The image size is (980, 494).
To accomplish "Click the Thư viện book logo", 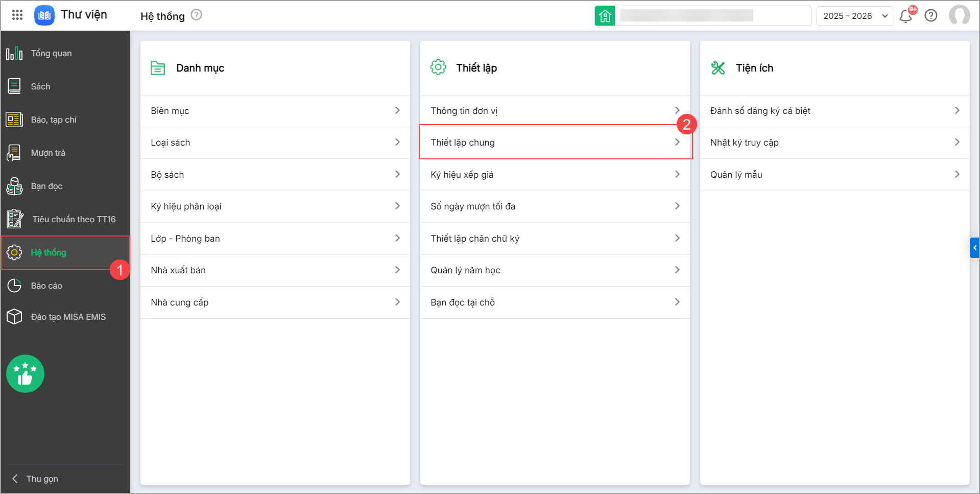I will (44, 15).
